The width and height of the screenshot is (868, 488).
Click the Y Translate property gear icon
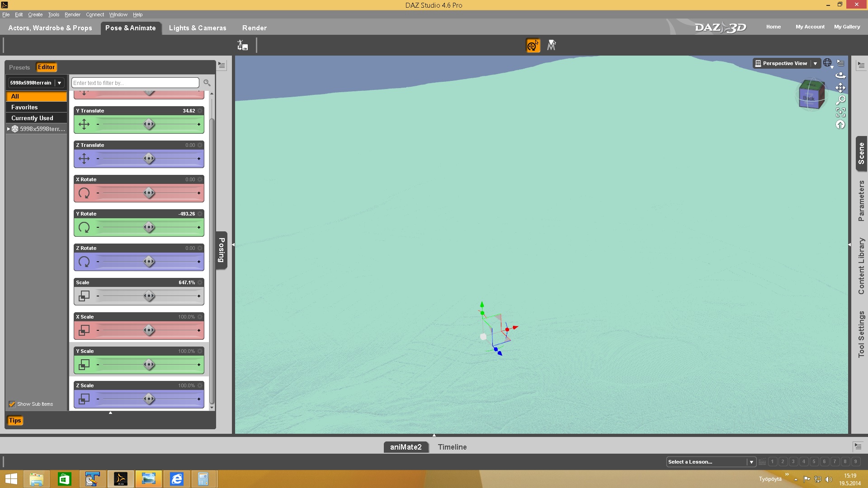click(x=200, y=111)
